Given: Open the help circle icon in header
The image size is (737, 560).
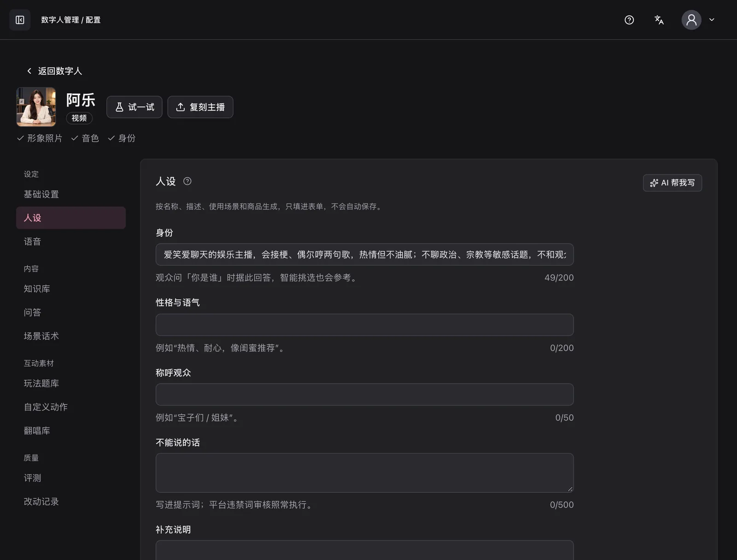Looking at the screenshot, I should point(629,20).
